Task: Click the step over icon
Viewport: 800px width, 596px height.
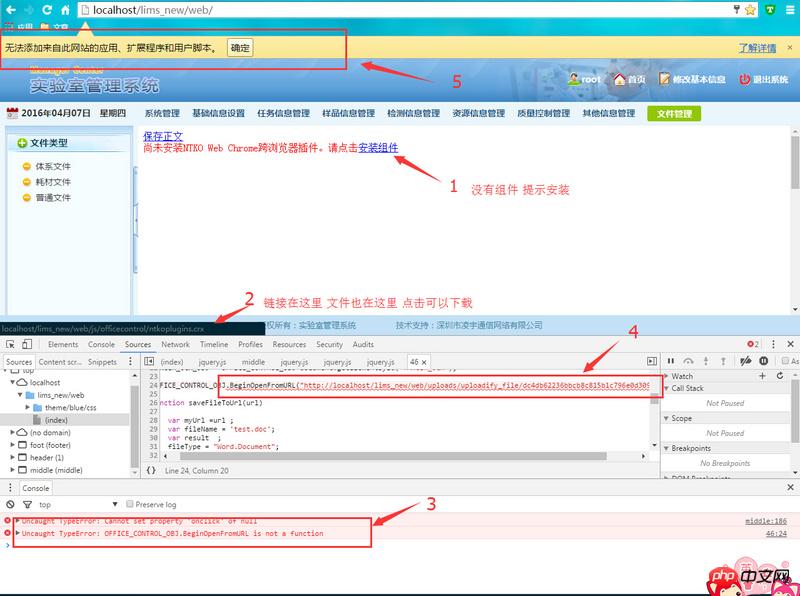Action: (x=688, y=361)
